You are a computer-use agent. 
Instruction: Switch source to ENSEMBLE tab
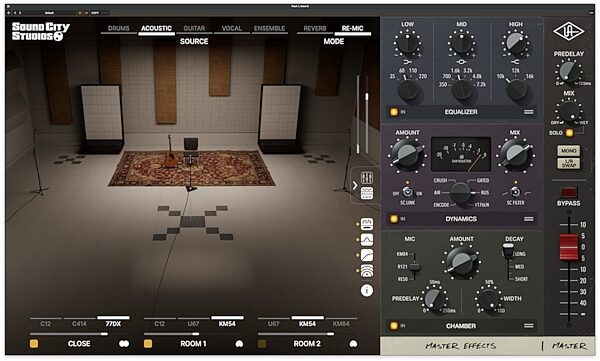point(269,28)
